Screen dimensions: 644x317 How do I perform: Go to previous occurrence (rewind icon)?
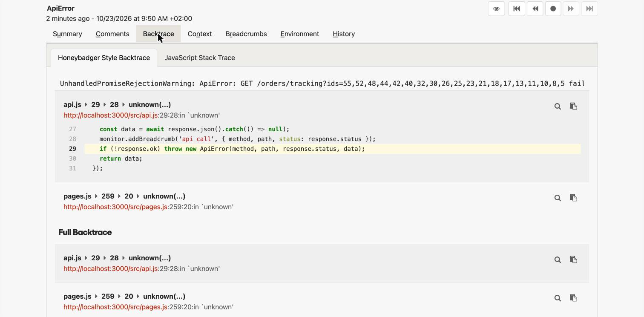[535, 9]
